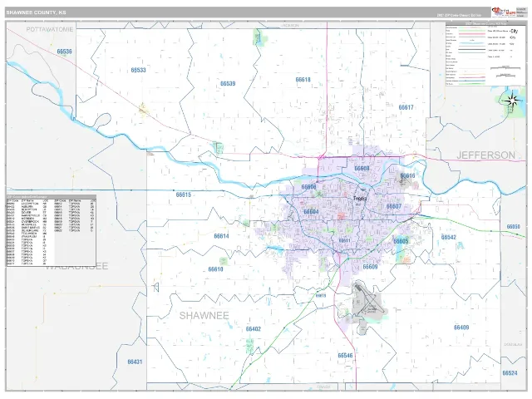The height and width of the screenshot is (399, 532).
Task: Select ZIP code label 66050
Action: (x=514, y=227)
